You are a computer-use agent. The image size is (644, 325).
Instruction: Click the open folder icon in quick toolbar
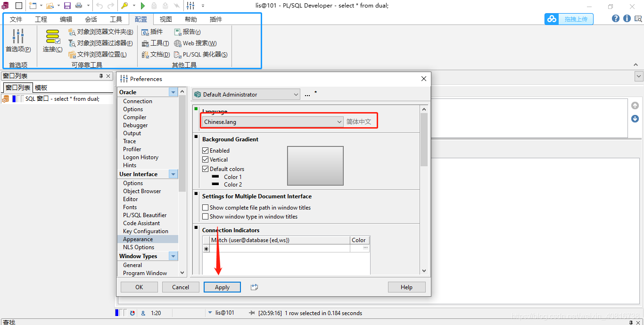50,6
